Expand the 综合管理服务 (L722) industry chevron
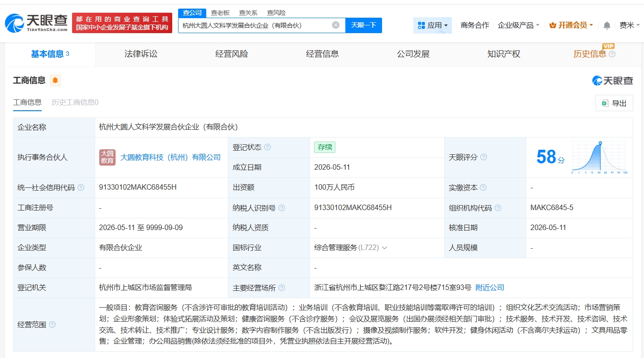This screenshot has height=358, width=644. [385, 248]
